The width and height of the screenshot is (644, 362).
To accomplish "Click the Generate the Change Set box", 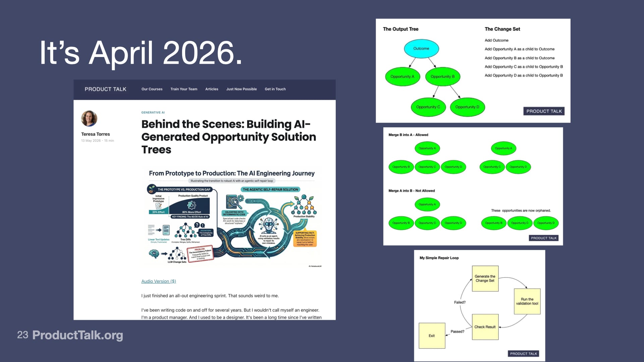I will 485,279.
